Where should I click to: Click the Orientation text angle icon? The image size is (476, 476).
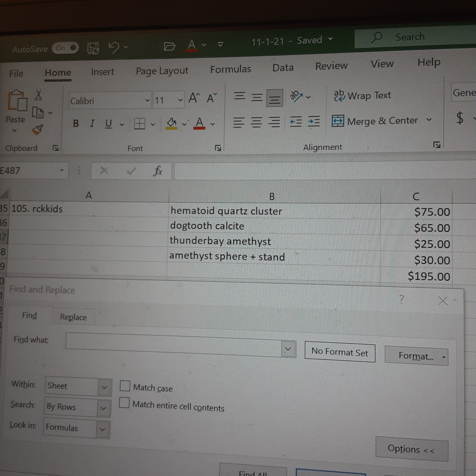click(296, 96)
